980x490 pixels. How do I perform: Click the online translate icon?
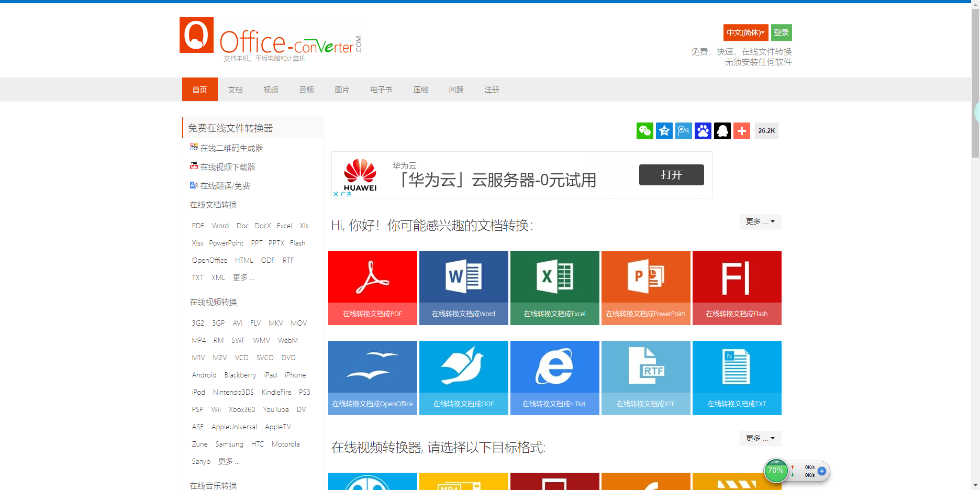click(194, 185)
